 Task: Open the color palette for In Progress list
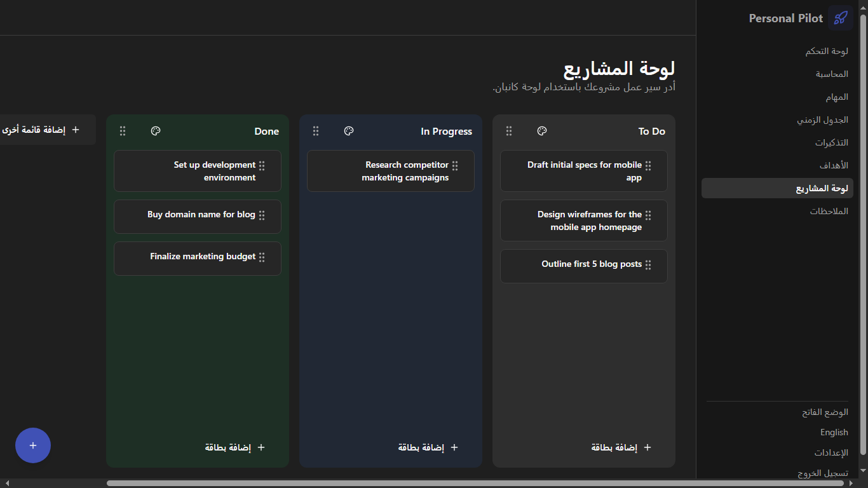(x=348, y=131)
